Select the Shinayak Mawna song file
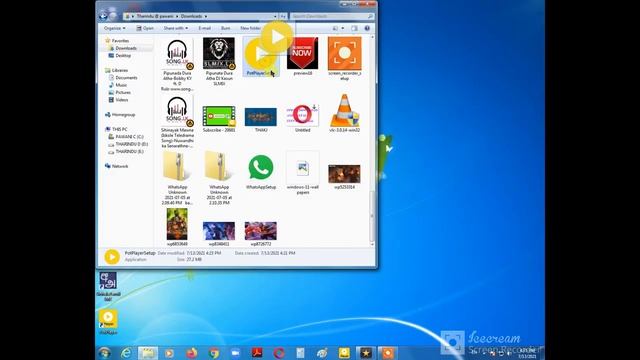The width and height of the screenshot is (640, 360). (177, 111)
